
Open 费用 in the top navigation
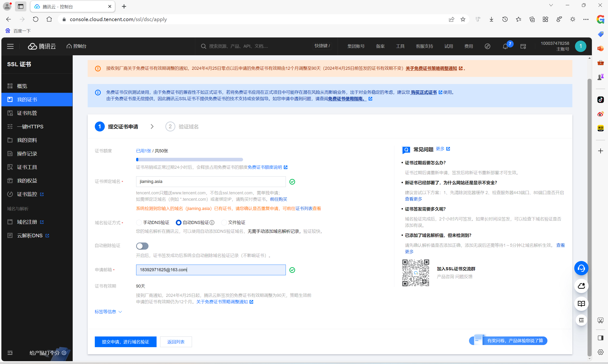click(468, 46)
